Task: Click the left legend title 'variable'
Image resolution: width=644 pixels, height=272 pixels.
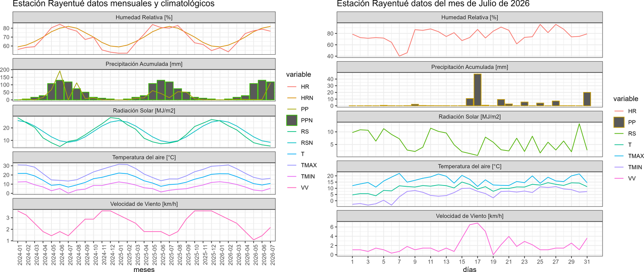Action: click(299, 74)
